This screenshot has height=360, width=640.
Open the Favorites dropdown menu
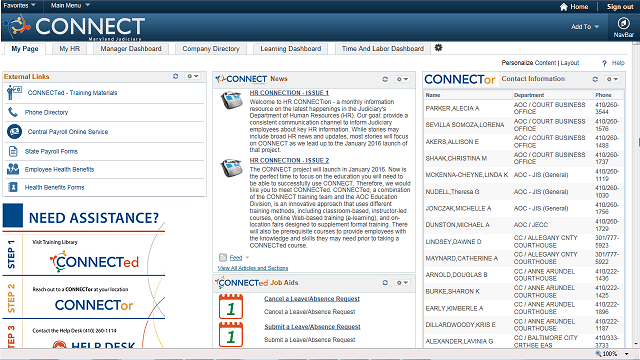[x=19, y=5]
